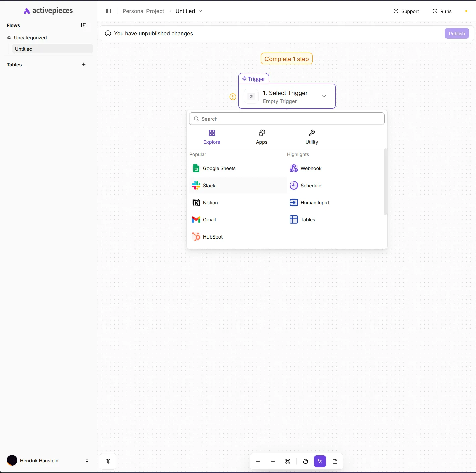The image size is (476, 473).
Task: Import a flow using the Flows folder icon
Action: [83, 25]
